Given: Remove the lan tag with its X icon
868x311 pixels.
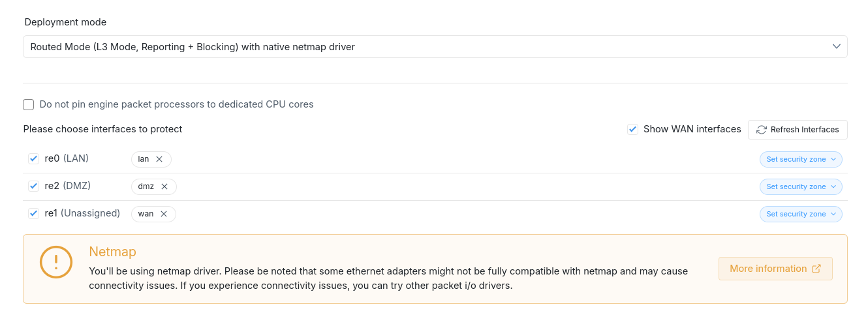Looking at the screenshot, I should (x=159, y=159).
